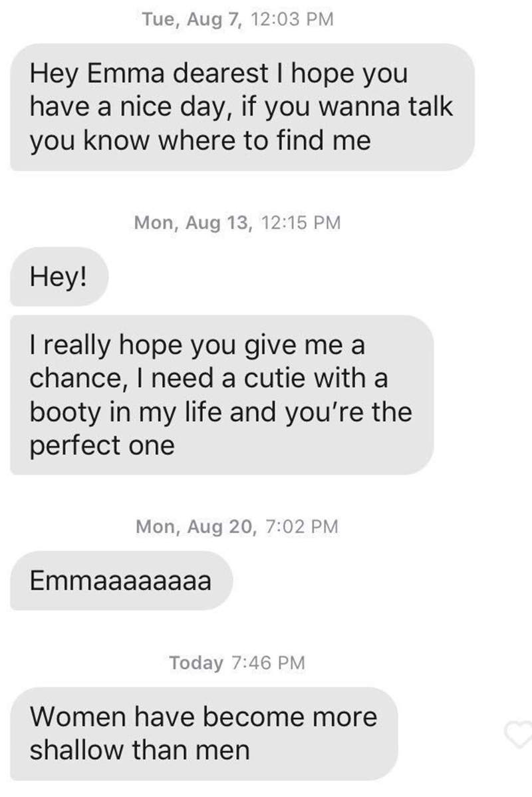Click the text 'shallow than men'
Screen dimensions: 532x797
point(140,750)
